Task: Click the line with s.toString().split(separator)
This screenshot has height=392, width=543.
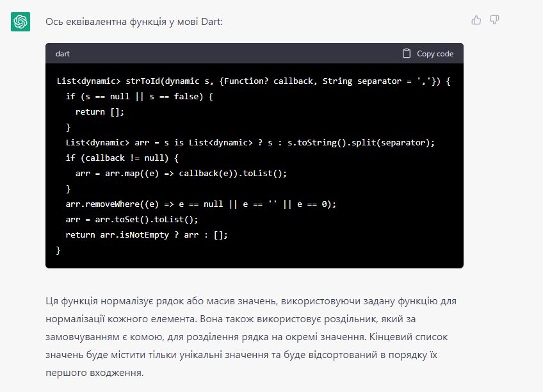Action: (250, 143)
